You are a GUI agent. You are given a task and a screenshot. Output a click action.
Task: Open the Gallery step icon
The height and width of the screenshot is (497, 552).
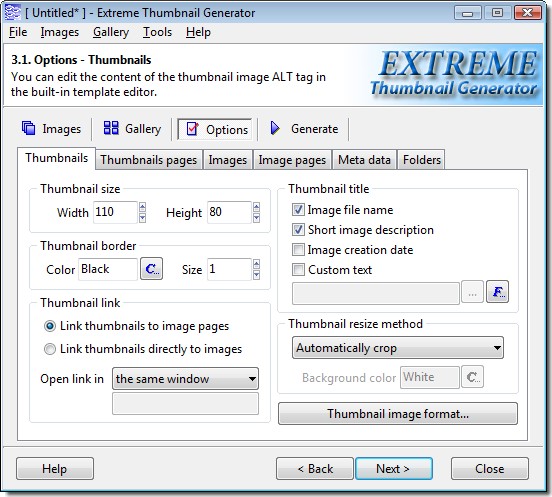click(111, 128)
